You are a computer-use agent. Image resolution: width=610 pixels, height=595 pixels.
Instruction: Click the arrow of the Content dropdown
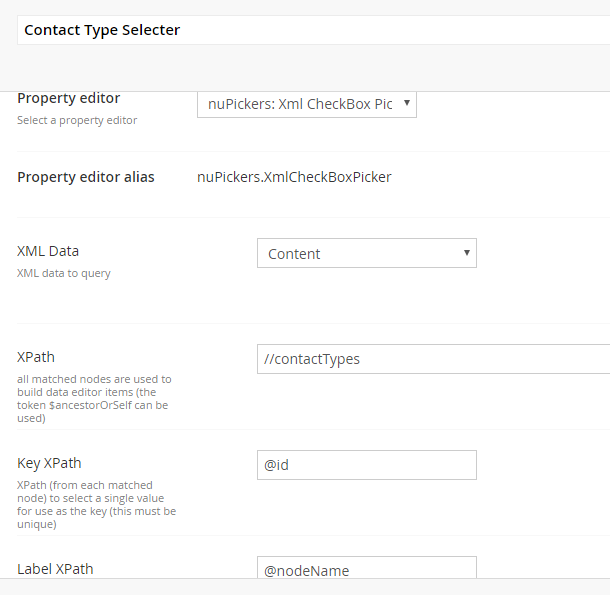tap(466, 253)
